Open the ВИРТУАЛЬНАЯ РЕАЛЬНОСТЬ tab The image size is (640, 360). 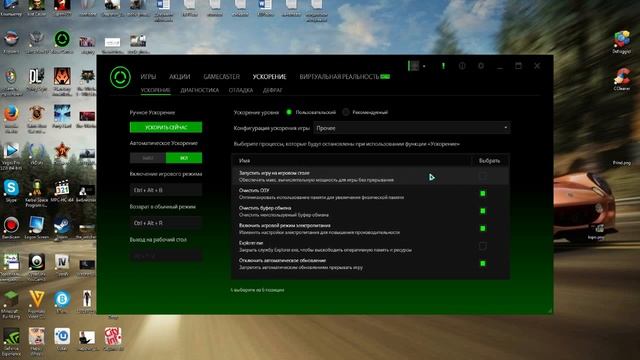(x=339, y=77)
